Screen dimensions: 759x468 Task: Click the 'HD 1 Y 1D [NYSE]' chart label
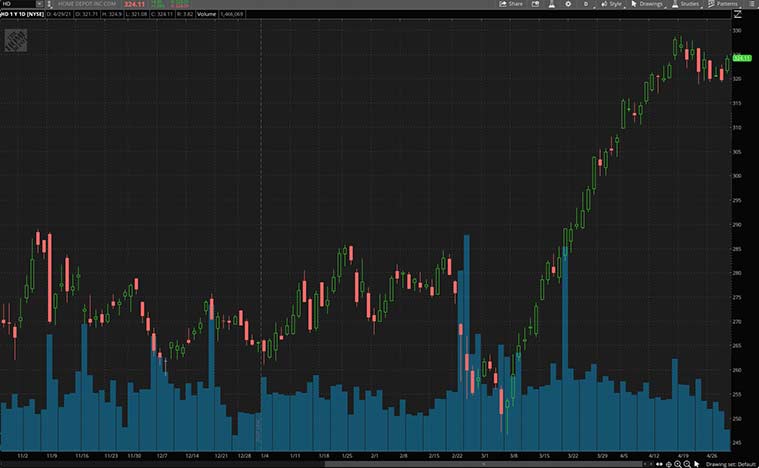(22, 15)
